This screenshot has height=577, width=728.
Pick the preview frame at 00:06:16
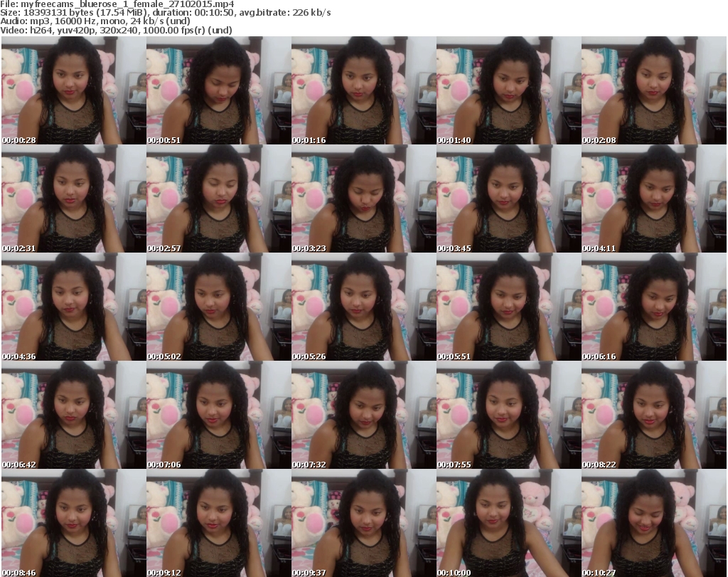(x=654, y=307)
